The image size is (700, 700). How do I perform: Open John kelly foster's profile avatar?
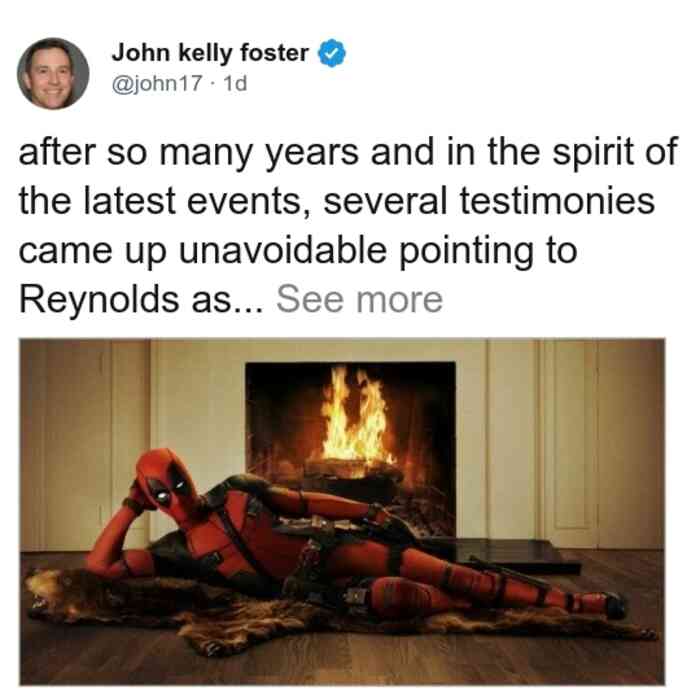(x=53, y=74)
